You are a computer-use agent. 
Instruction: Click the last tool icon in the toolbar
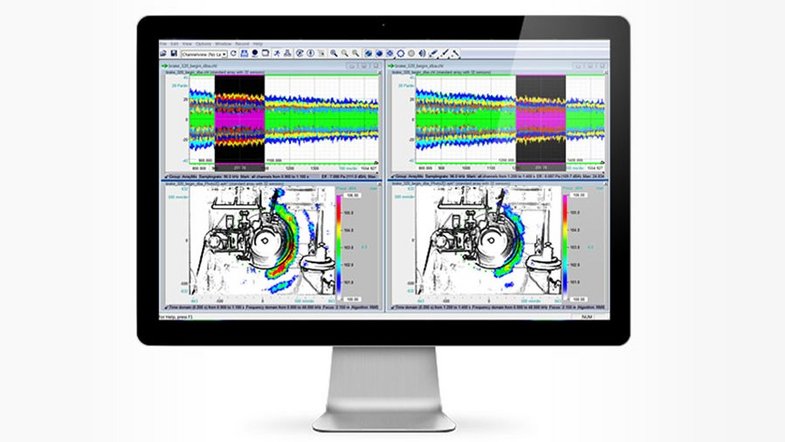455,53
